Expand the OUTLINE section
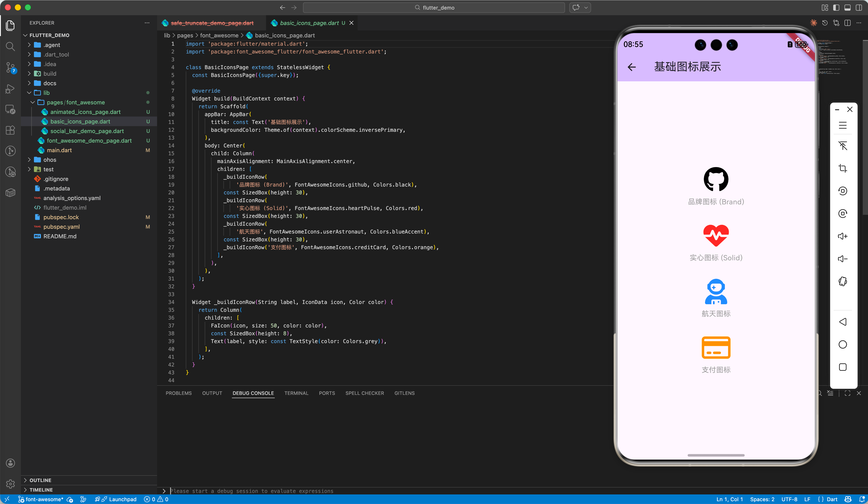The image size is (868, 504). (40, 480)
